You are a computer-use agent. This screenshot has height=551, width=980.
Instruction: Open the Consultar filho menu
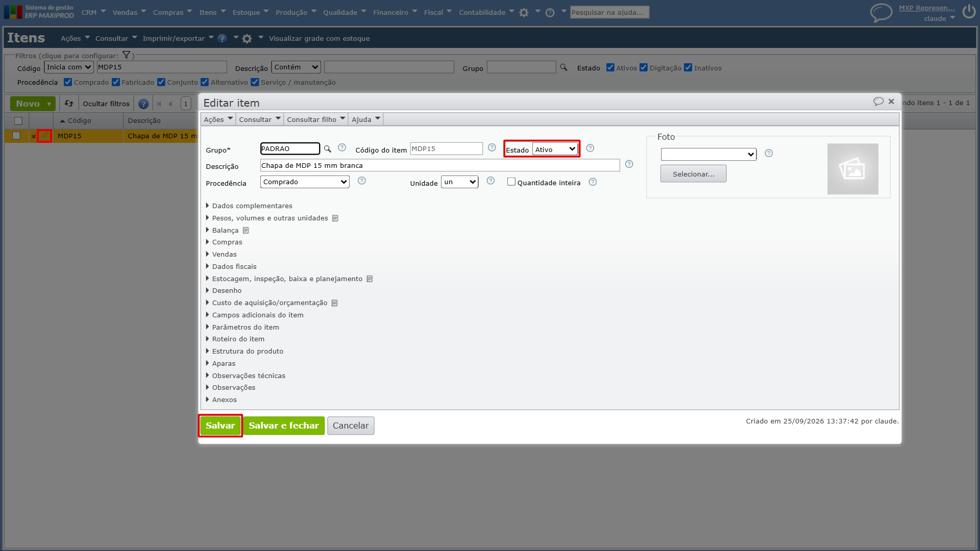(x=315, y=119)
